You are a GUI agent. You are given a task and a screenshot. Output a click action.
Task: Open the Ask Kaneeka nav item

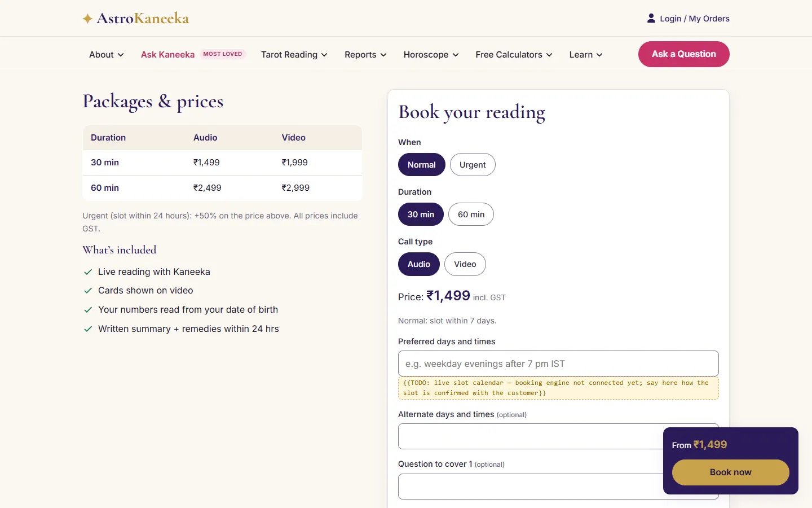pyautogui.click(x=167, y=55)
